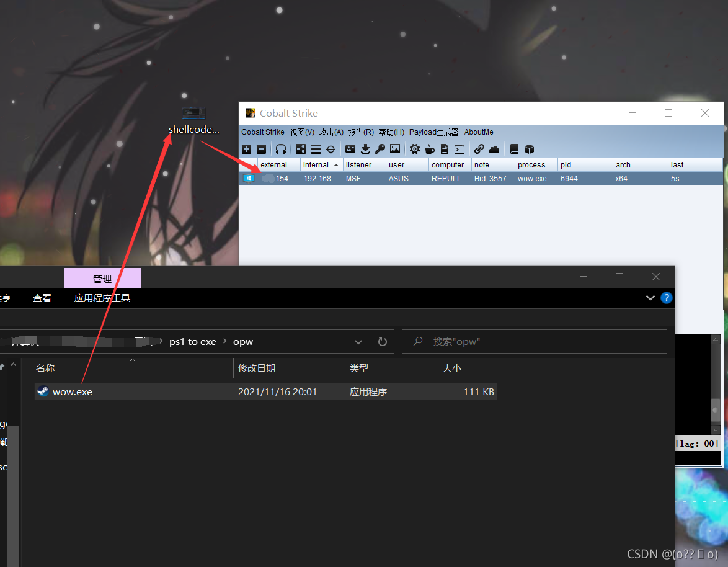
Task: Switch to session table view icon
Action: point(316,149)
